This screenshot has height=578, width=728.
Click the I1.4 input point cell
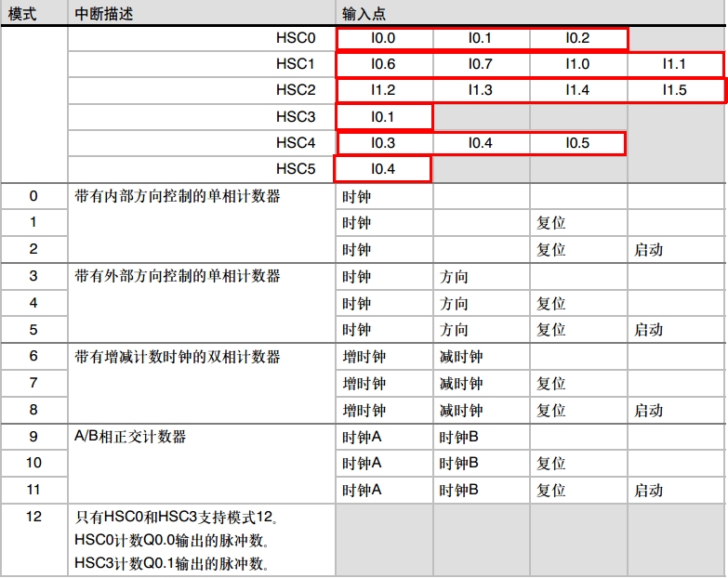pos(577,90)
